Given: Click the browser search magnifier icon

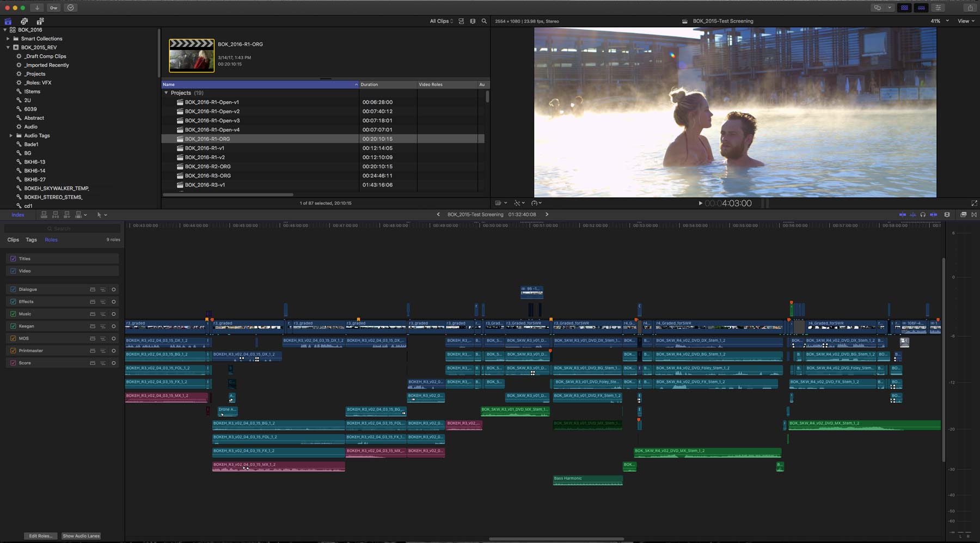Looking at the screenshot, I should click(x=484, y=21).
